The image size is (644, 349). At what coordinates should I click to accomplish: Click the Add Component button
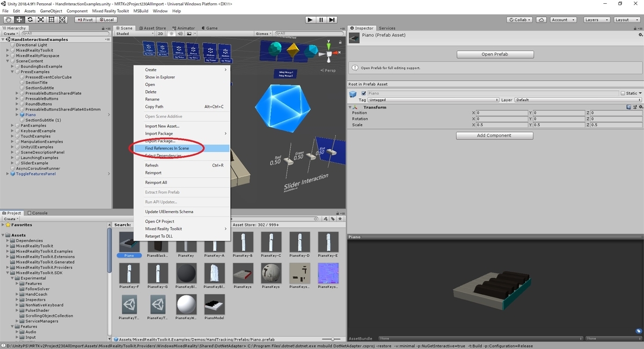coord(494,136)
